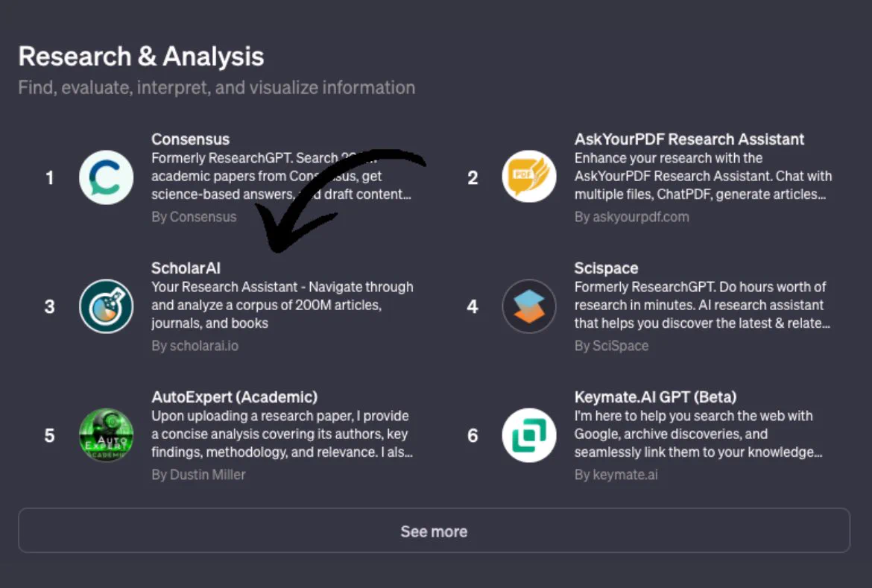Click rank number 2 beside AskYourPDF
This screenshot has width=872, height=588.
coord(473,178)
